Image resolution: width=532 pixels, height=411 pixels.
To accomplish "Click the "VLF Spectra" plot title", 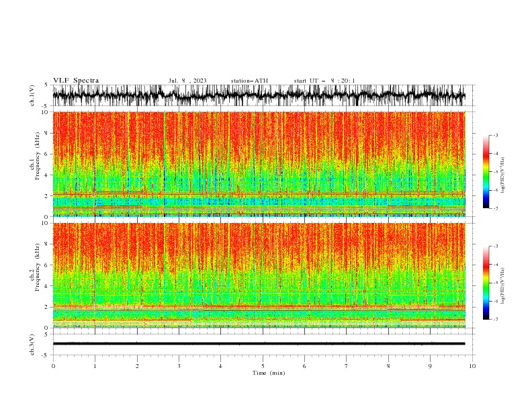I will pyautogui.click(x=76, y=81).
